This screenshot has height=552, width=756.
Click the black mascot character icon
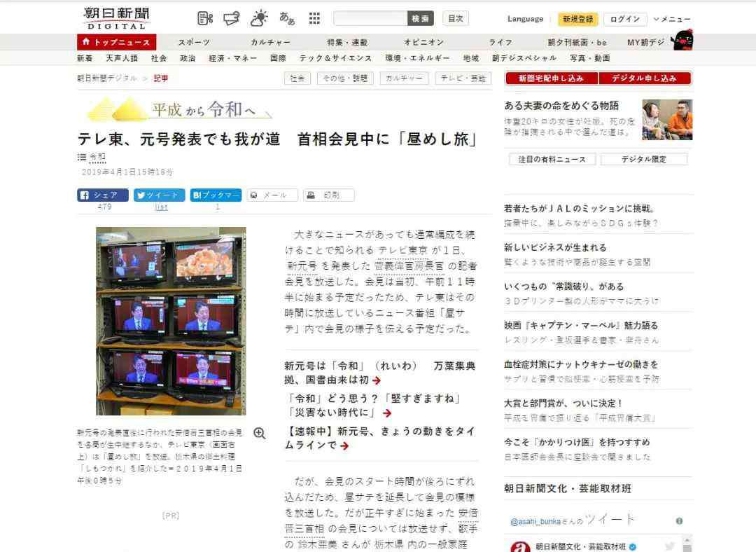682,39
